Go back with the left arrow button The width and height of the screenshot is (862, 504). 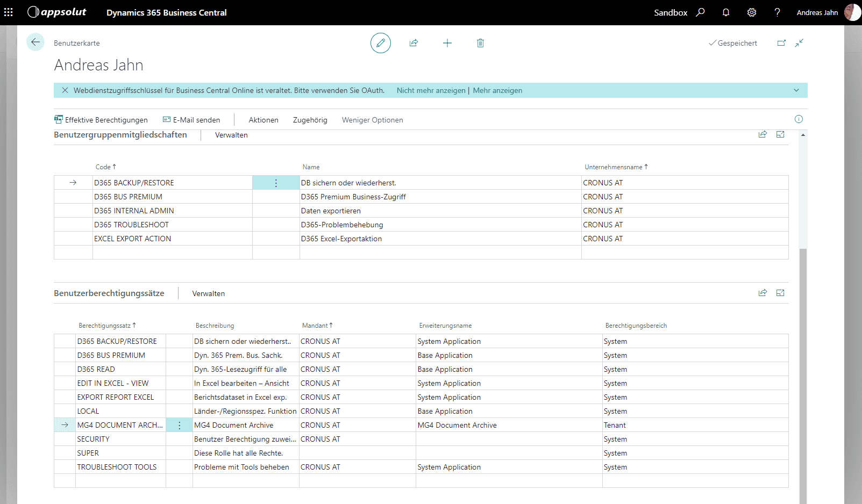point(35,42)
